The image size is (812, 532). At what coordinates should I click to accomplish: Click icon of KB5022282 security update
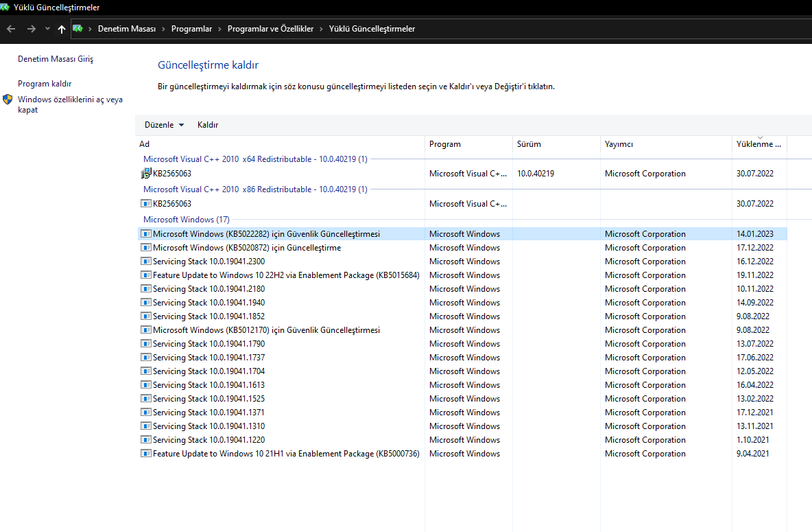146,234
